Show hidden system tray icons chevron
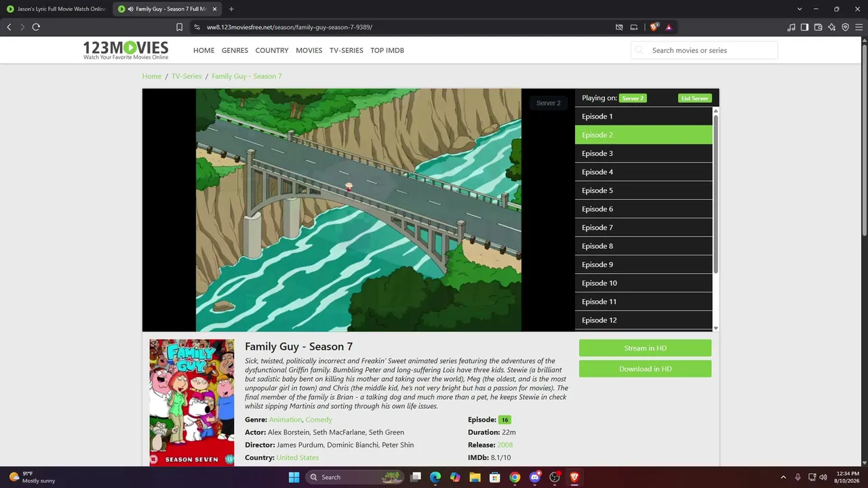This screenshot has height=488, width=868. [x=783, y=477]
